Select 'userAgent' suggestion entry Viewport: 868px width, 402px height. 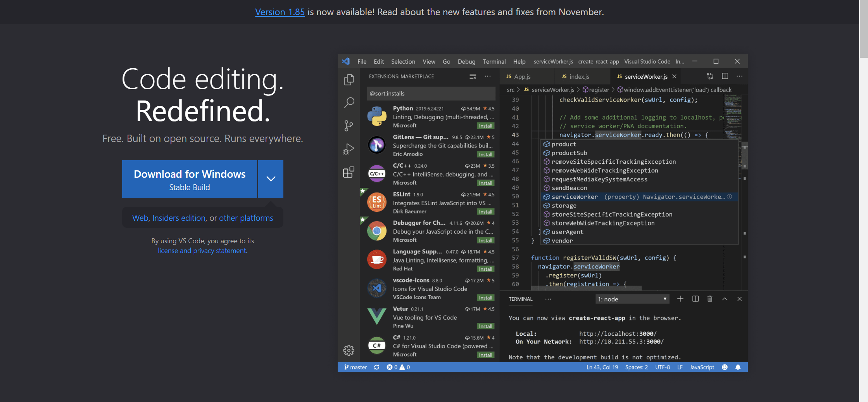(x=639, y=232)
